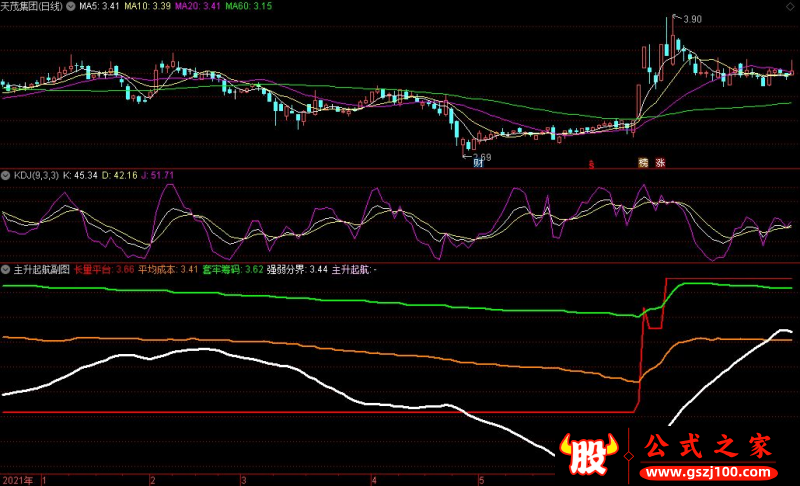
Task: Expand the 主升起航副图 indicator dropdown
Action: click(x=6, y=269)
